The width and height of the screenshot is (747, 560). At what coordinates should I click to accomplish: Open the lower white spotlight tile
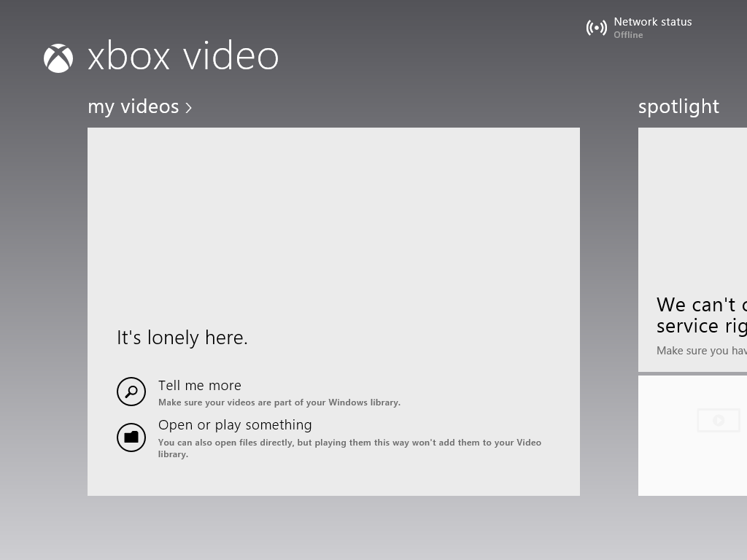coord(693,436)
